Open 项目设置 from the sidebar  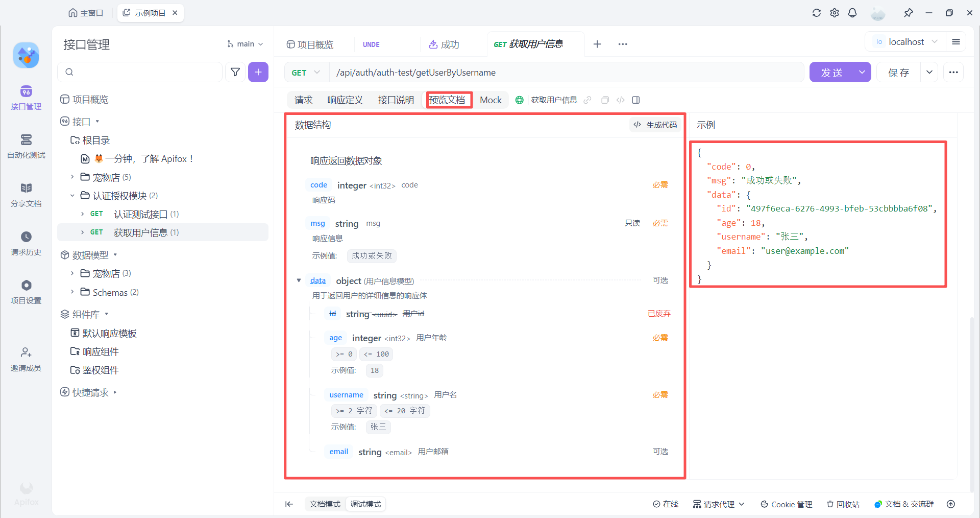[26, 292]
